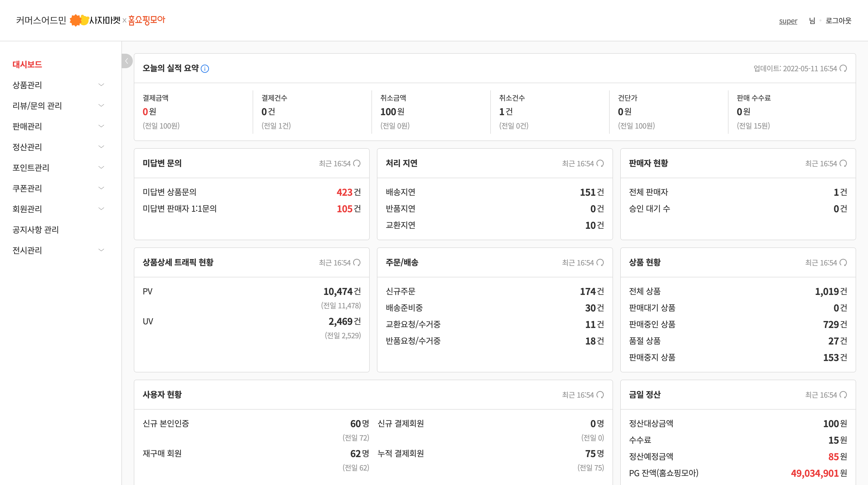Click the 전체 상품 1,019 건 value
Viewport: 868px width, 485px height.
click(x=831, y=291)
